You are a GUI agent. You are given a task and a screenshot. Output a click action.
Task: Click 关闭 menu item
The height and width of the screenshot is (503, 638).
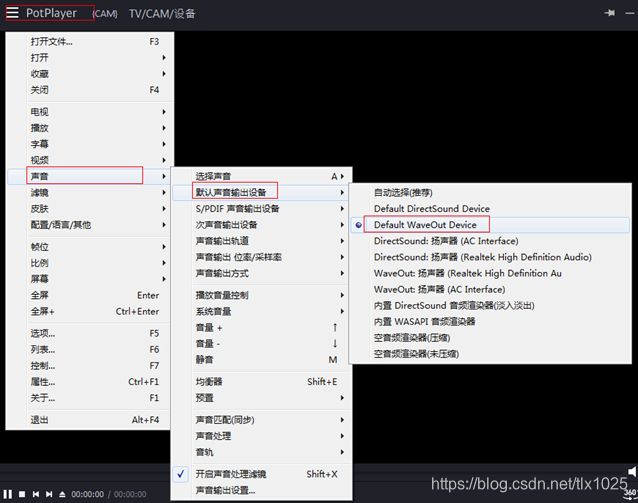(88, 90)
